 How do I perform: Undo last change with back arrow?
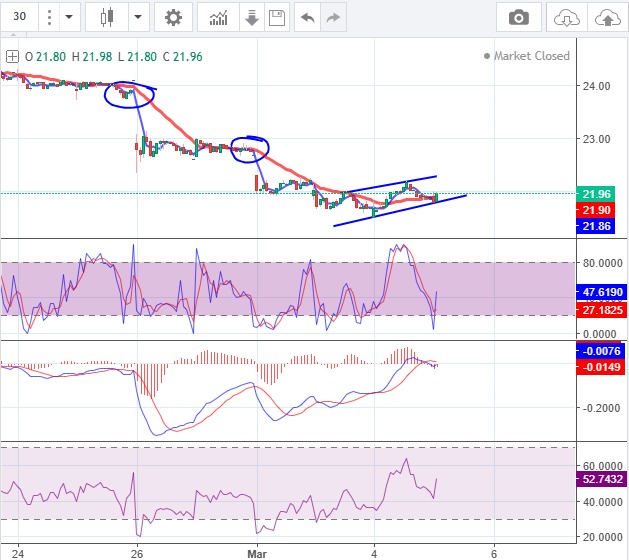308,17
